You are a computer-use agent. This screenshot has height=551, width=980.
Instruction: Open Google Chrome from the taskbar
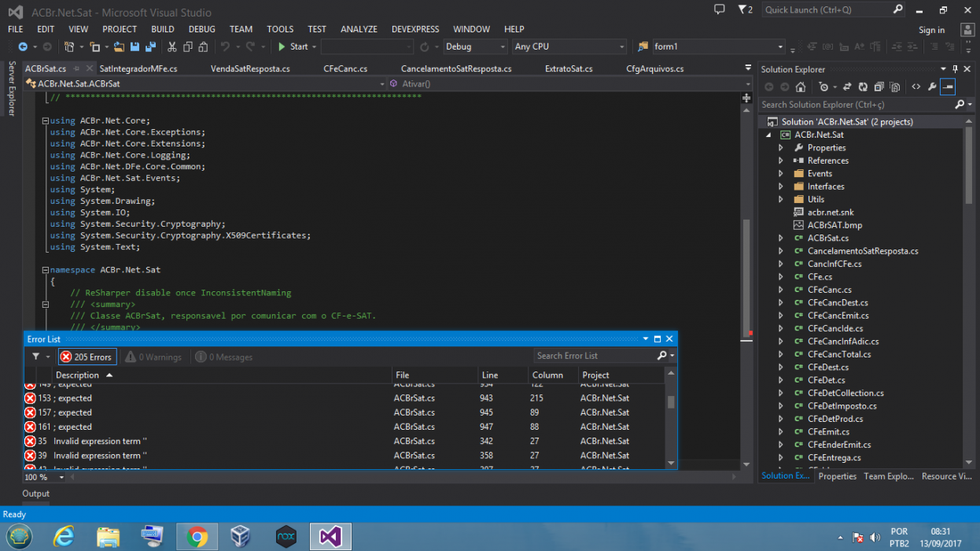[197, 537]
